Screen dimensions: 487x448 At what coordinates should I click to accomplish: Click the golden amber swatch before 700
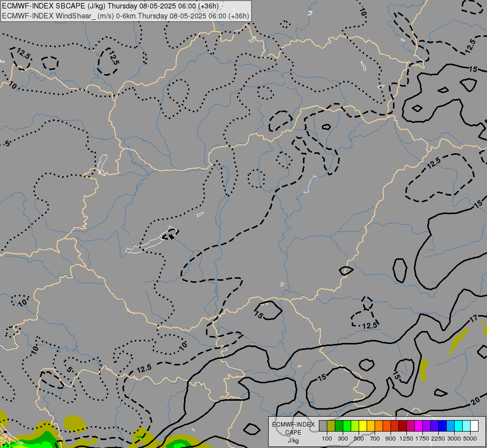[x=371, y=426]
